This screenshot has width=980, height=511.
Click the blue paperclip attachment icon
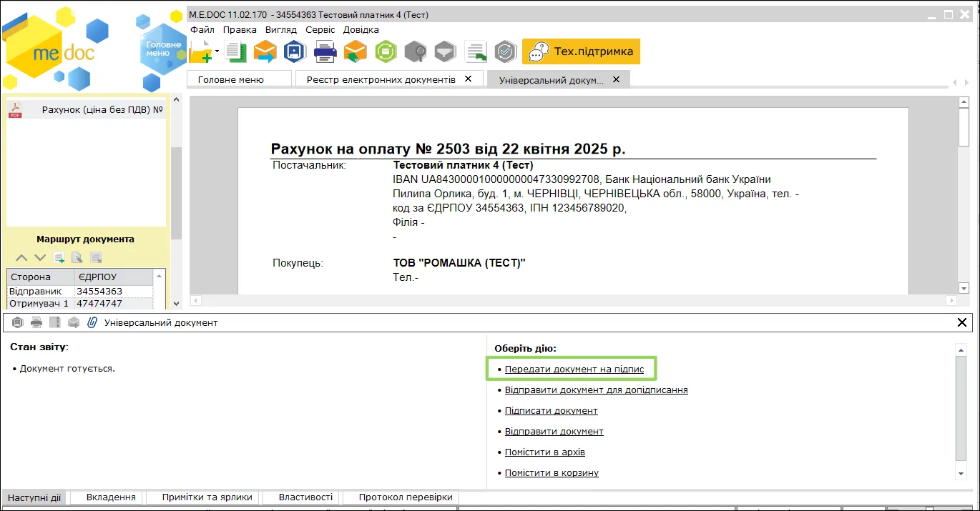[x=92, y=322]
